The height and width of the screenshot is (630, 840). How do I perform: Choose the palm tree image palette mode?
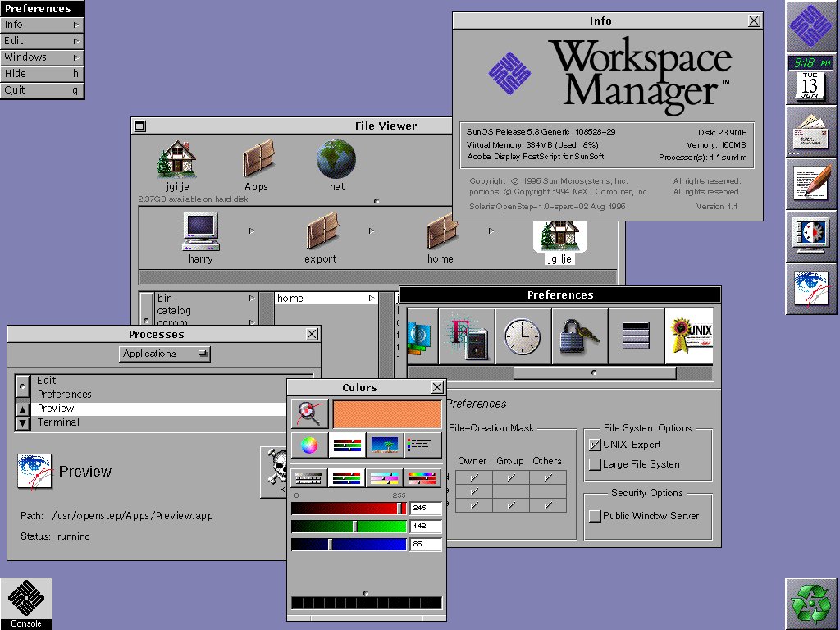pyautogui.click(x=385, y=445)
